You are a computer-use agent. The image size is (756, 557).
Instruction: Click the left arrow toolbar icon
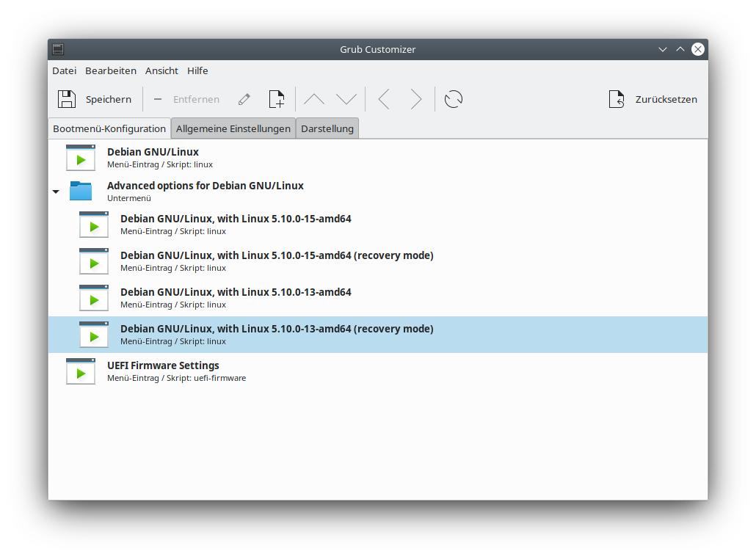[x=383, y=99]
